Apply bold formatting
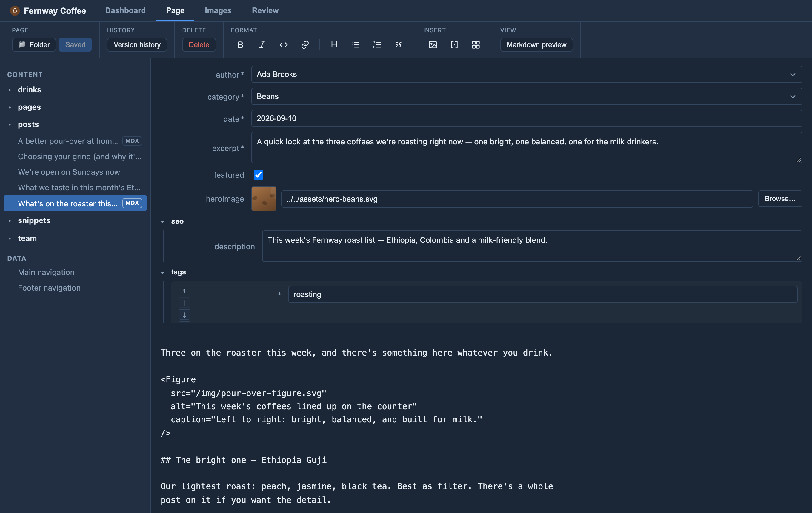Viewport: 812px width, 513px height. [240, 44]
